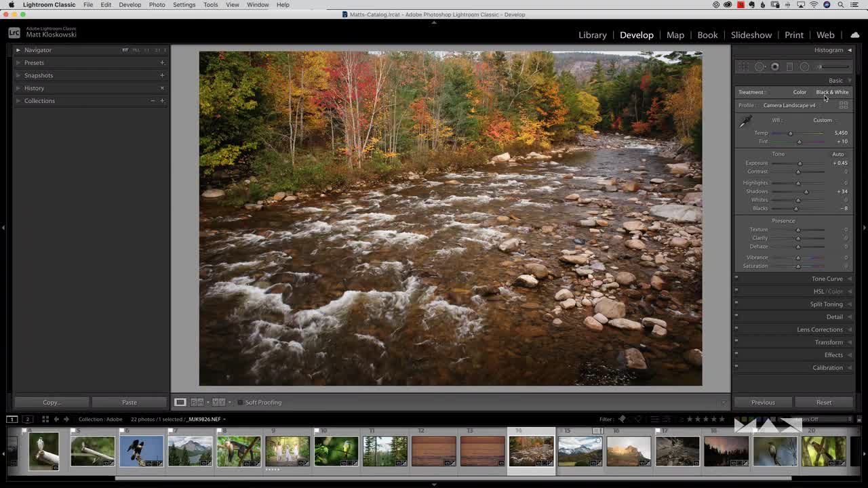Screen dimensions: 868x488
Task: Open the cloud sync status icon
Action: coord(854,35)
